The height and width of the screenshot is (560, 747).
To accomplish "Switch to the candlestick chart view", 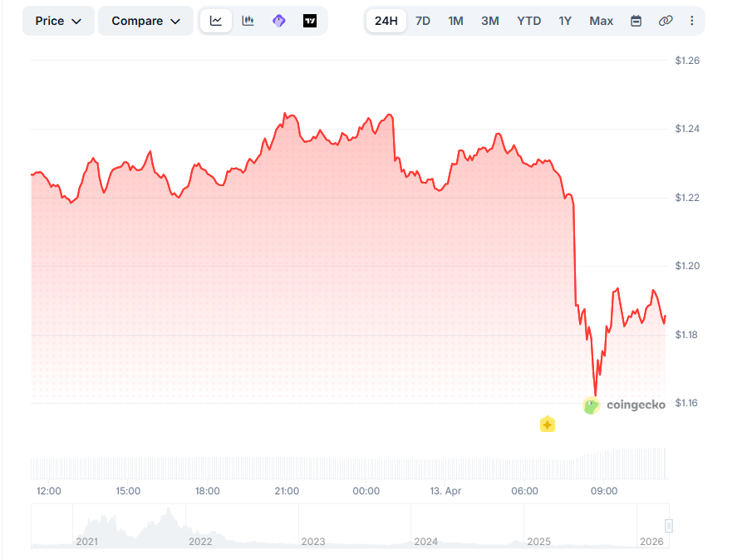I will coord(248,21).
